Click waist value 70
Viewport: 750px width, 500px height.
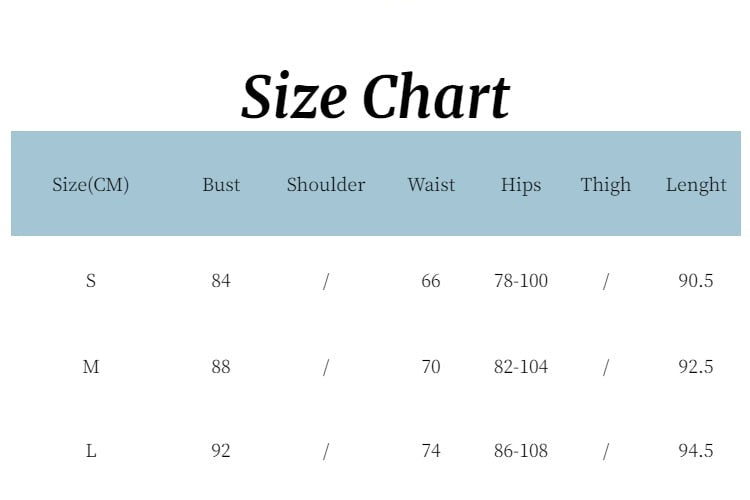pyautogui.click(x=431, y=367)
